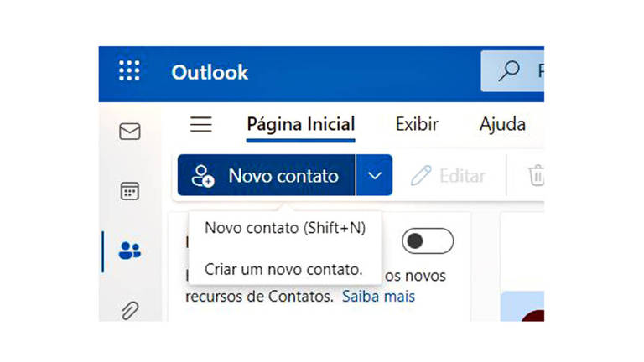
Task: Click the trash delete icon
Action: [536, 175]
